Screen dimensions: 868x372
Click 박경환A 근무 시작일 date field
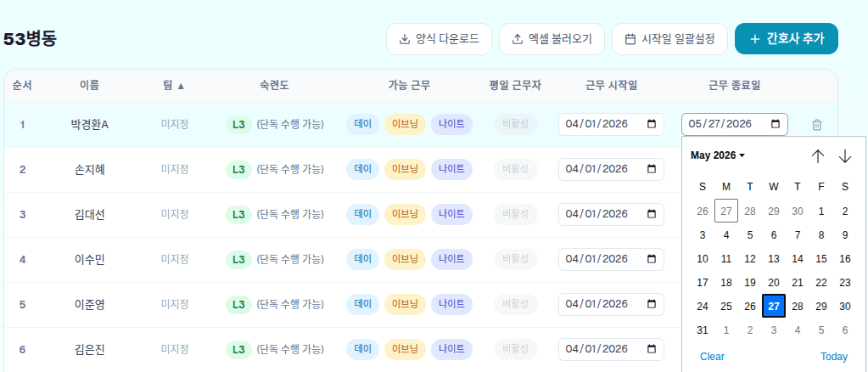[611, 124]
